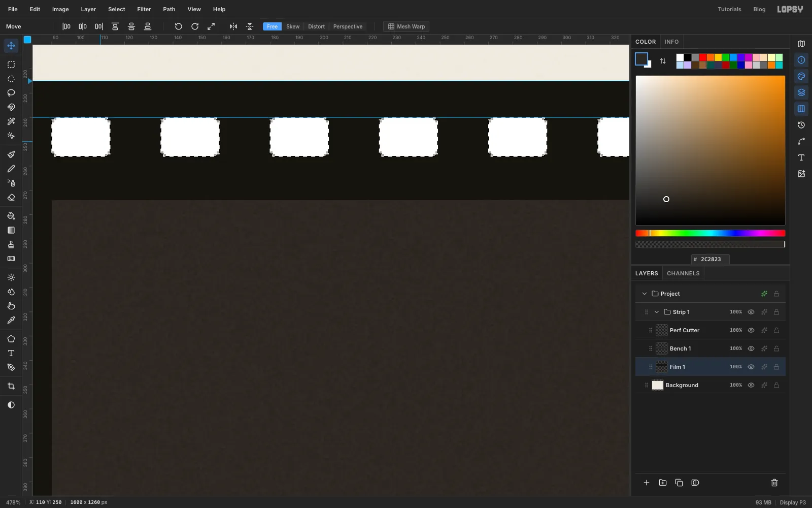
Task: Open the Path menu
Action: coord(169,9)
